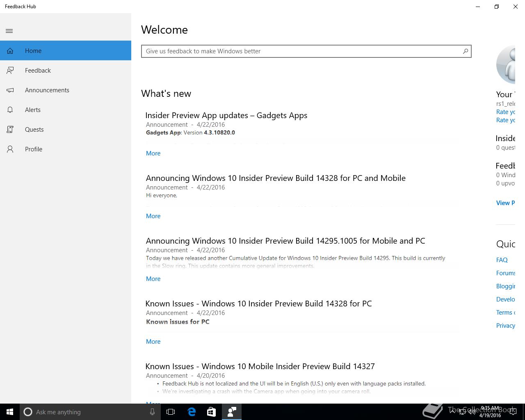Image resolution: width=525 pixels, height=420 pixels.
Task: Open Announcing Build 14295.1005 for Mobile and PC title
Action: (x=285, y=241)
